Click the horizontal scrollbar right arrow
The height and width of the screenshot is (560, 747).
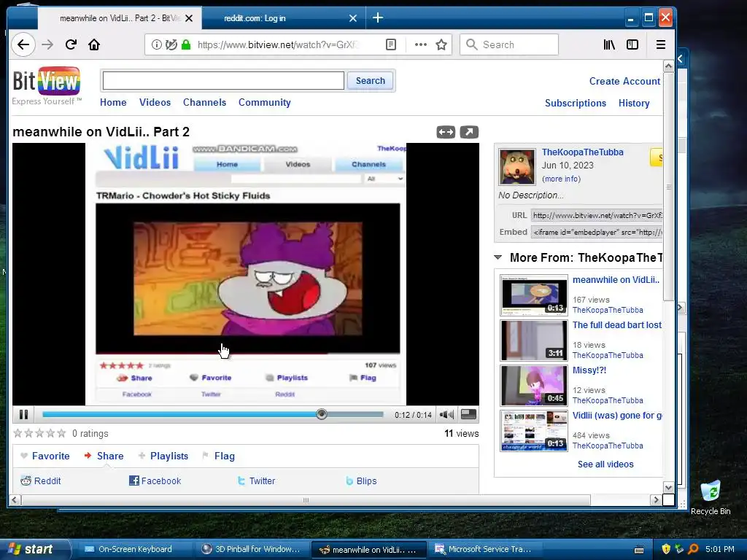click(x=656, y=500)
